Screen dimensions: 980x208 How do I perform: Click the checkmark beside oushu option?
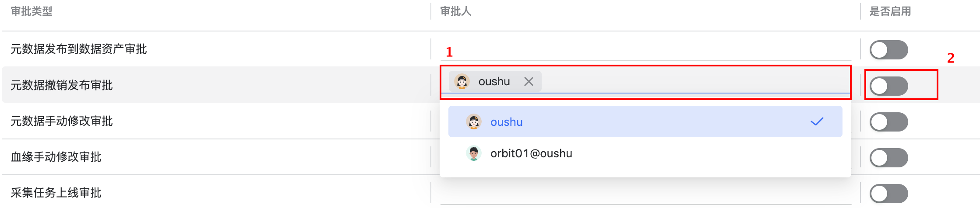pos(817,121)
